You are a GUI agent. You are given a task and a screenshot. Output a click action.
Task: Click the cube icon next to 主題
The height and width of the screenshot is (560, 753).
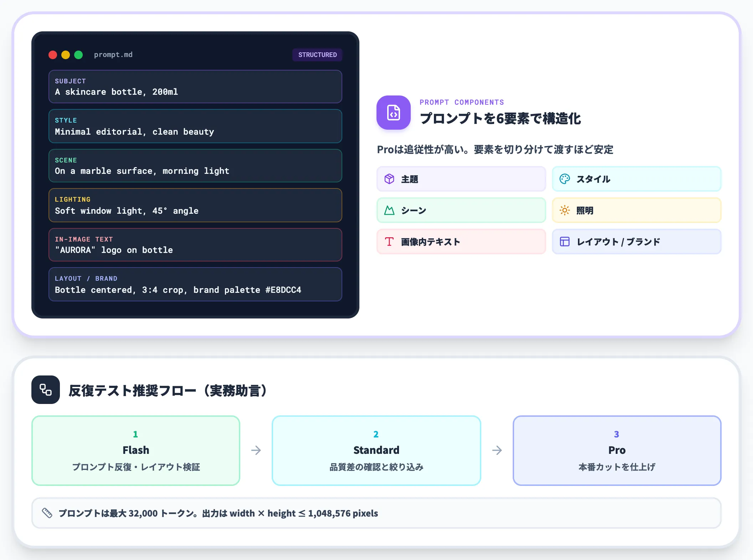[x=389, y=179]
